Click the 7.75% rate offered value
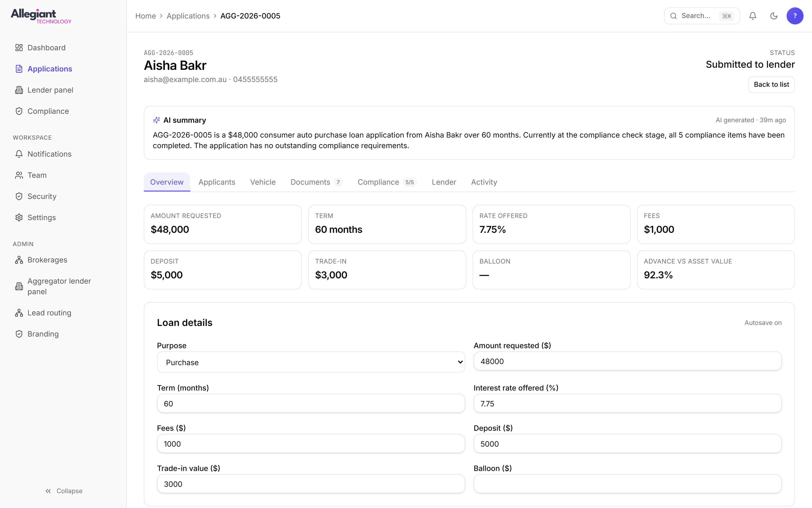 coord(492,229)
